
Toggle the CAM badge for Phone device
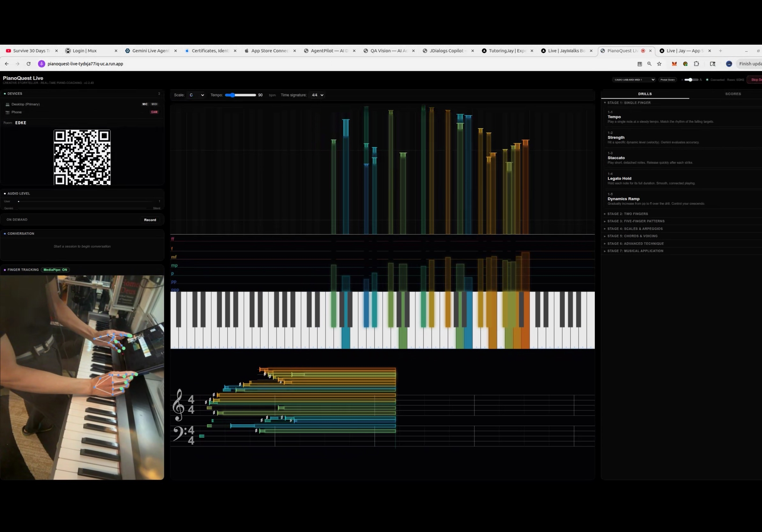pyautogui.click(x=154, y=112)
